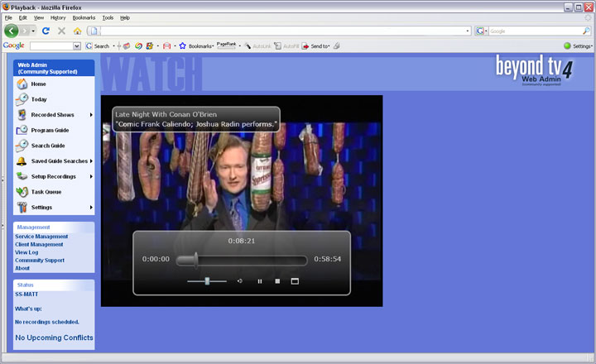Toggle fullscreen in the video player
Image resolution: width=596 pixels, height=364 pixels.
point(295,281)
